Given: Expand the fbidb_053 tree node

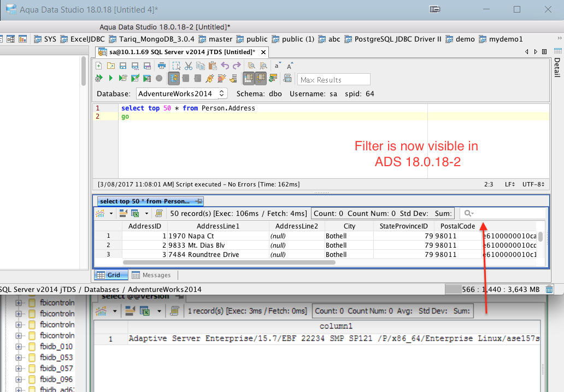Looking at the screenshot, I should (19, 358).
